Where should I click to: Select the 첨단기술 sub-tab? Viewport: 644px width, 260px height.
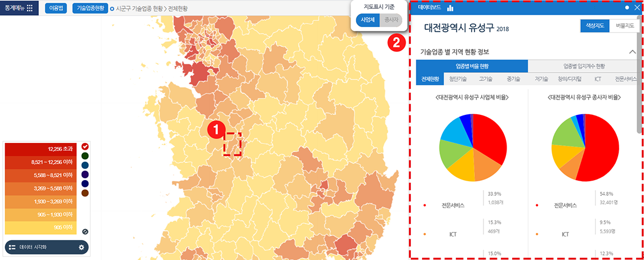pos(458,79)
